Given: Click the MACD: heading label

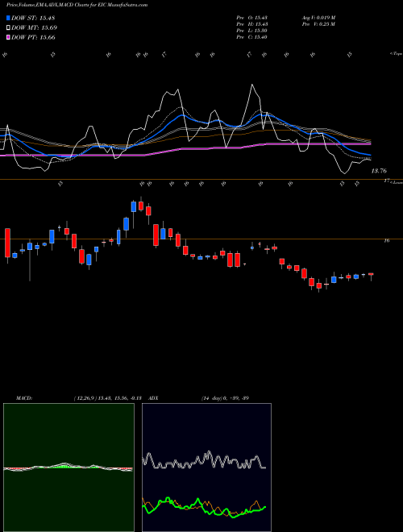Looking at the screenshot, I should (x=24, y=398).
